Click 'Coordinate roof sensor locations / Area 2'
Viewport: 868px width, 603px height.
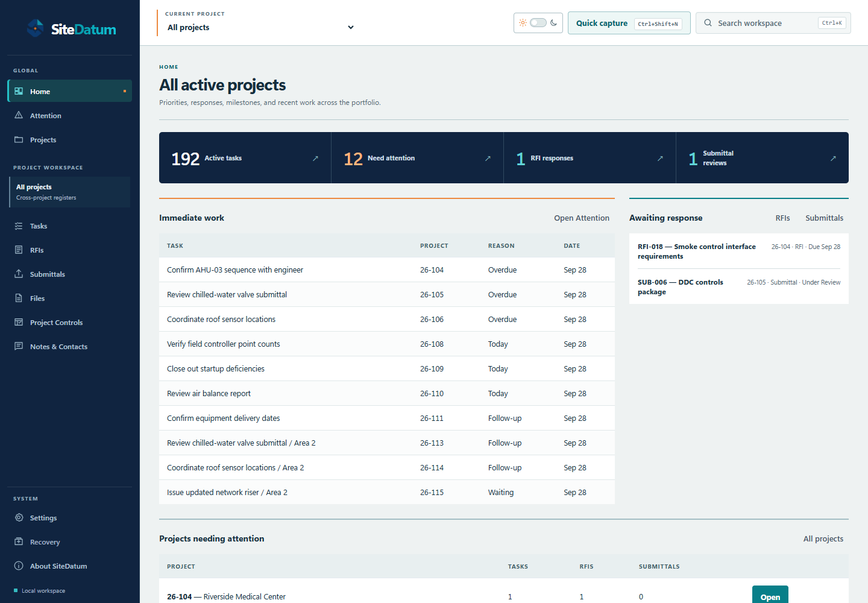click(x=235, y=467)
